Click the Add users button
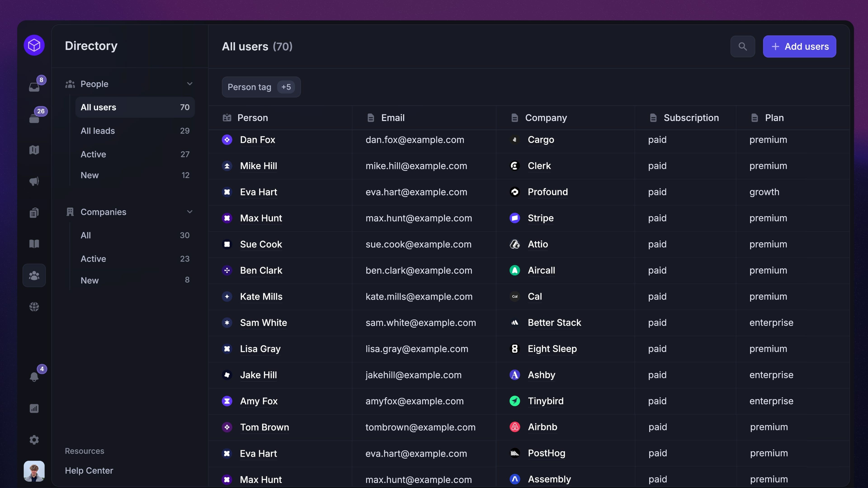Image resolution: width=868 pixels, height=488 pixels. point(799,47)
